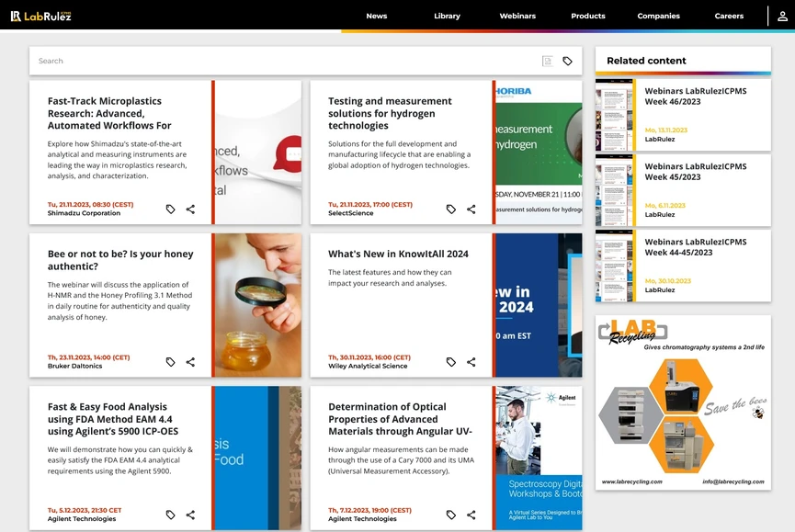795x532 pixels.
Task: Click SelectScience organizer name
Action: 351,213
